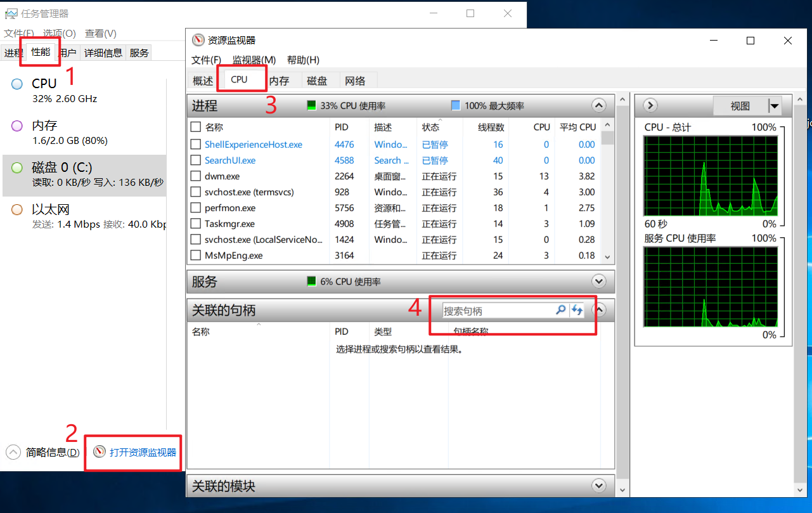Click the search handles magnifier icon

[560, 310]
